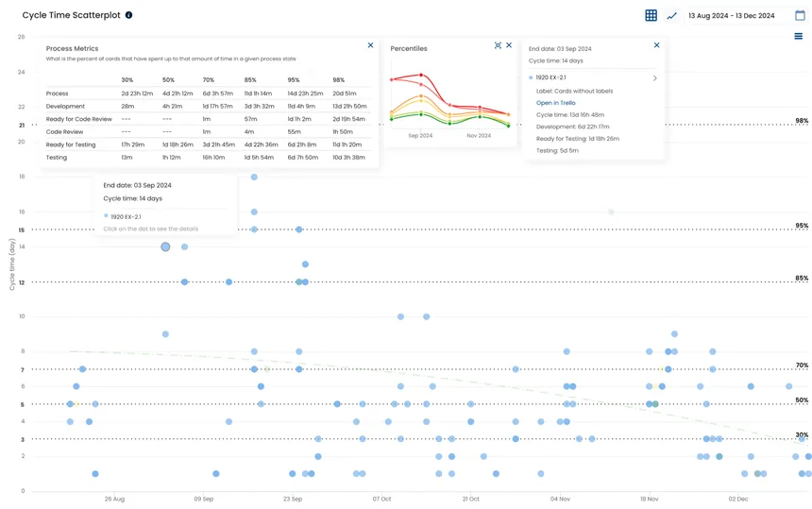Viewport: 812px width, 509px height.
Task: Click the 95% percentile label on chart edge
Action: click(x=802, y=226)
